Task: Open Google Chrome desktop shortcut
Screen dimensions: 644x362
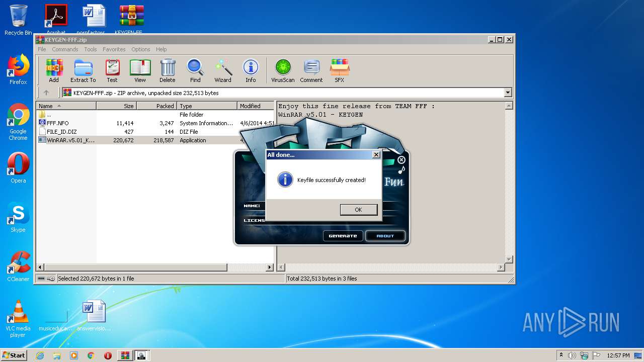Action: coord(18,122)
